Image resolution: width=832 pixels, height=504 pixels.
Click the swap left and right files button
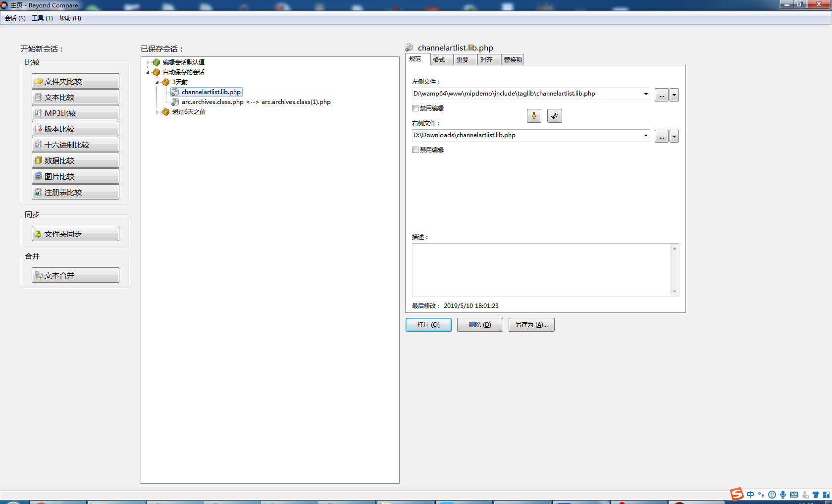coord(554,116)
